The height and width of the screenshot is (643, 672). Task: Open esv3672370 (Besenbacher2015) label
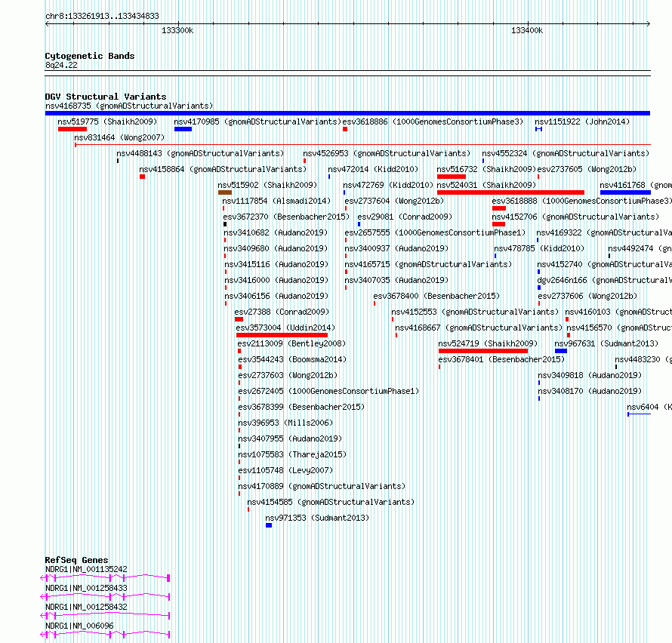(x=286, y=217)
